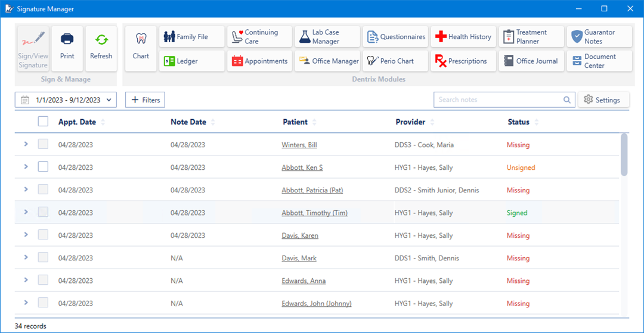Open the Chart module tooth icon
The height and width of the screenshot is (333, 644).
tap(141, 39)
